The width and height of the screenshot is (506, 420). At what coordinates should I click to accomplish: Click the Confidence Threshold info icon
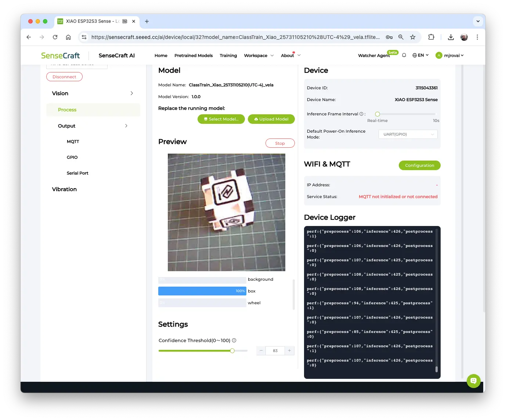click(234, 341)
